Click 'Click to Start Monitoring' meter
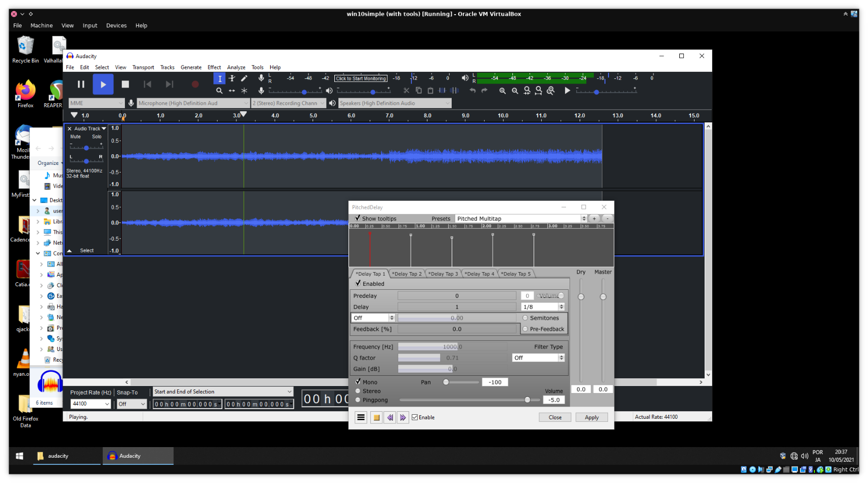Screen dimensions: 868x483 361,78
